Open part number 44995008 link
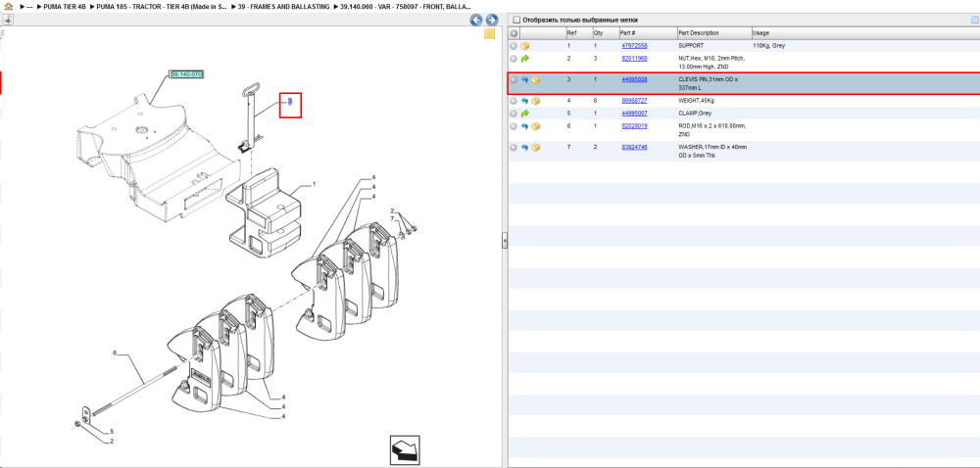The image size is (980, 468). coord(634,80)
